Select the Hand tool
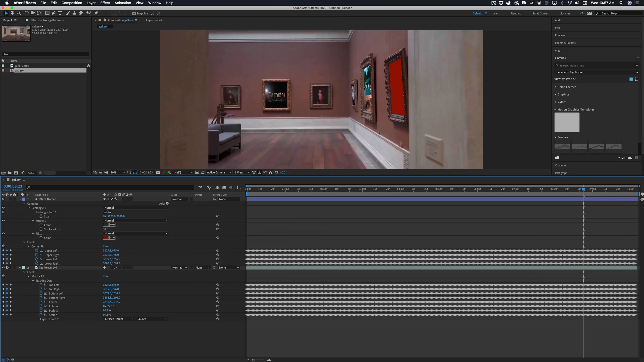The width and height of the screenshot is (644, 362). (12, 13)
